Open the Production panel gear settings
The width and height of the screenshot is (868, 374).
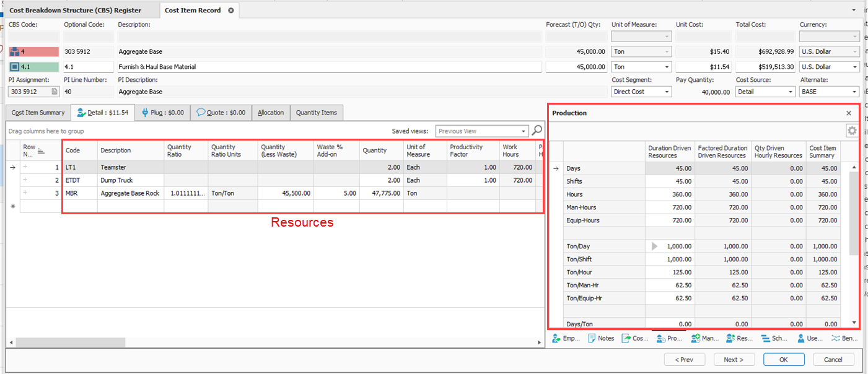[x=852, y=131]
